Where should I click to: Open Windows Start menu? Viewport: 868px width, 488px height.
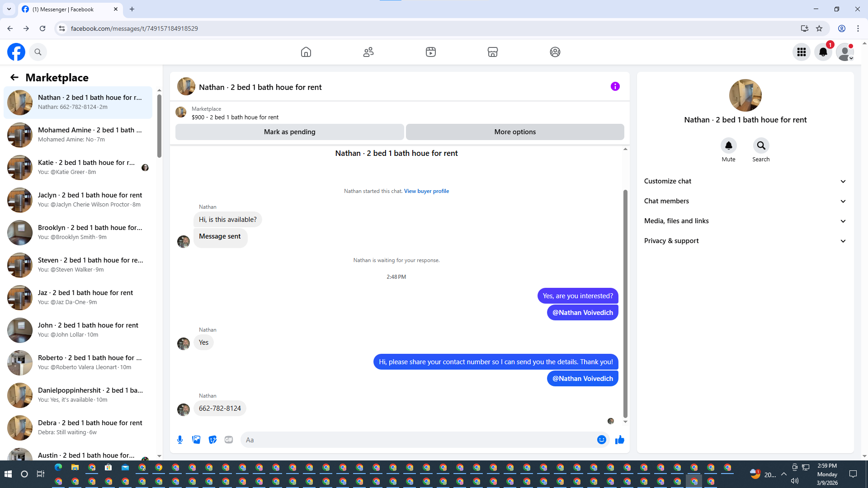pos(8,474)
